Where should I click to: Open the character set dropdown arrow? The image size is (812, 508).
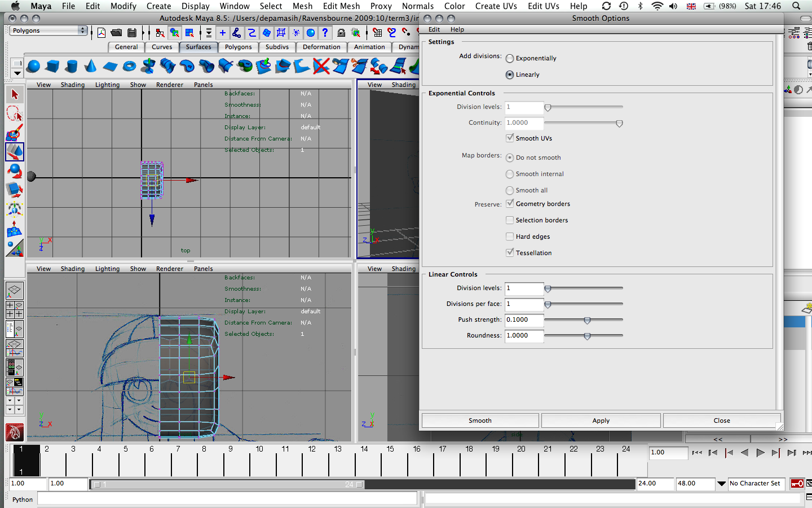[721, 484]
